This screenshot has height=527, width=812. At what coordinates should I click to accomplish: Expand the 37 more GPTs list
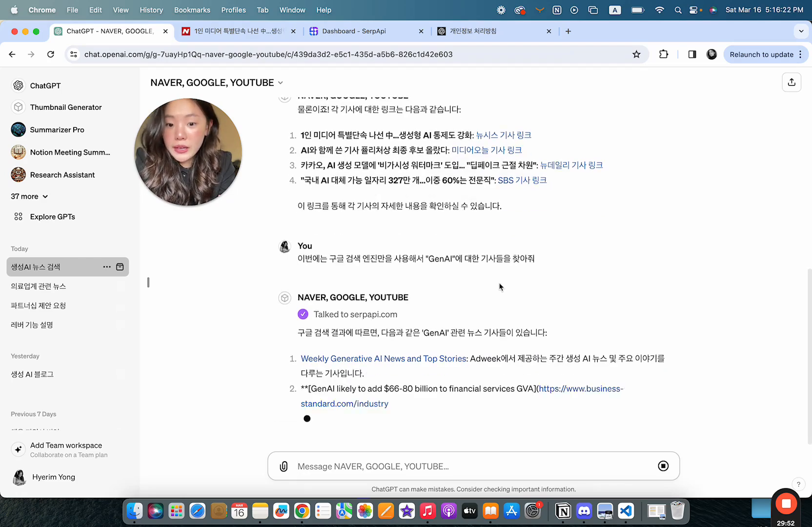point(29,196)
